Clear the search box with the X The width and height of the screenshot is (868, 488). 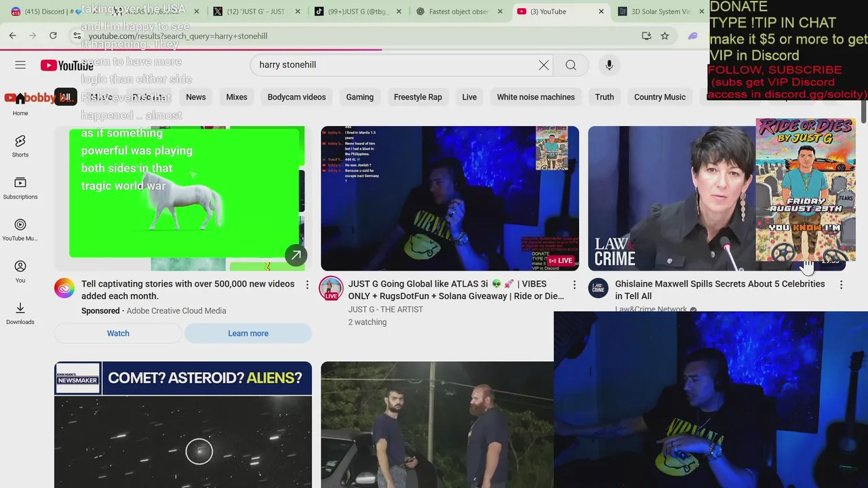click(544, 65)
